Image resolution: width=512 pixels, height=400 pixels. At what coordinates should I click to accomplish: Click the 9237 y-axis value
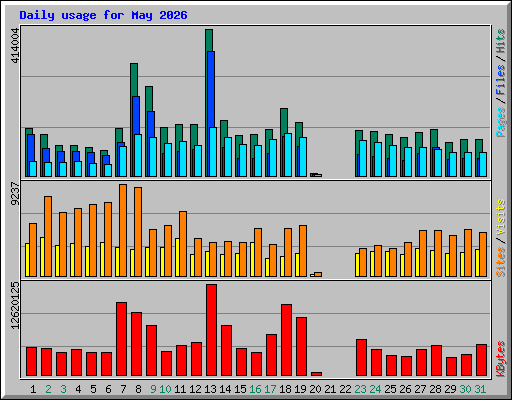[15, 194]
